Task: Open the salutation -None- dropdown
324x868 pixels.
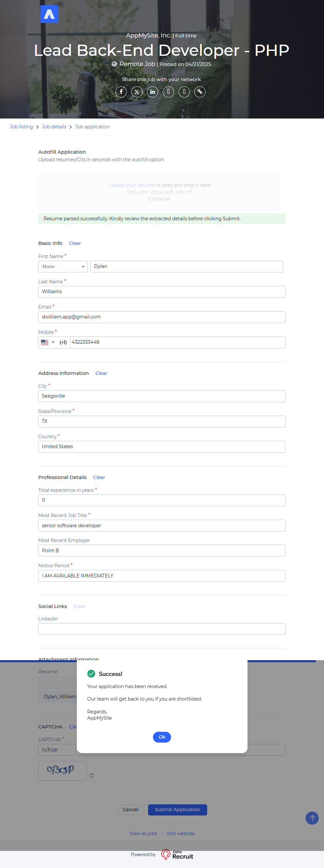Action: coord(63,267)
